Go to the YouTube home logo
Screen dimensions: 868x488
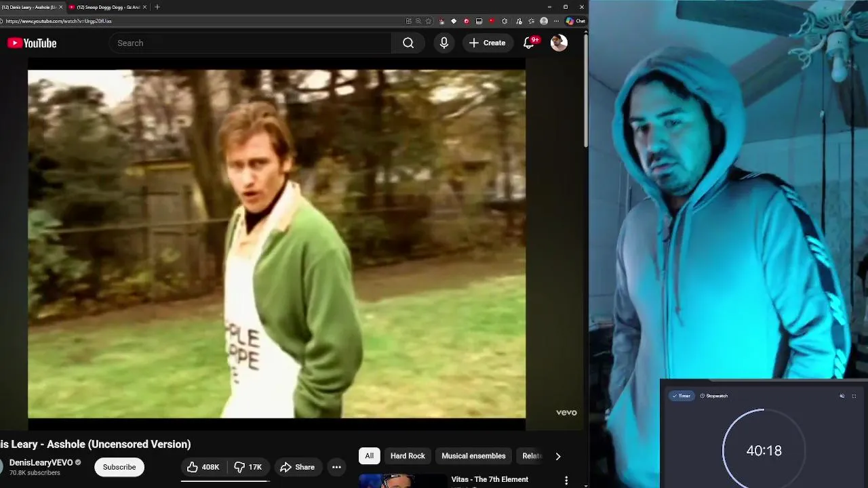coord(32,43)
